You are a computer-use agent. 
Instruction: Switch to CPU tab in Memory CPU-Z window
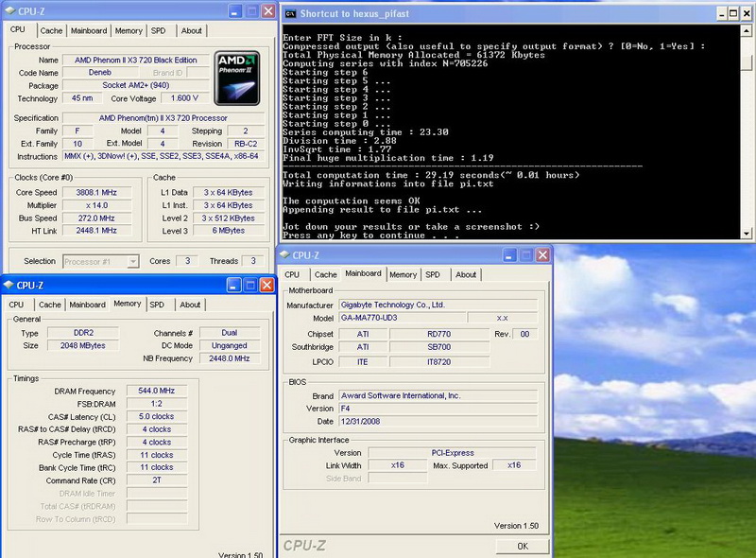point(16,305)
